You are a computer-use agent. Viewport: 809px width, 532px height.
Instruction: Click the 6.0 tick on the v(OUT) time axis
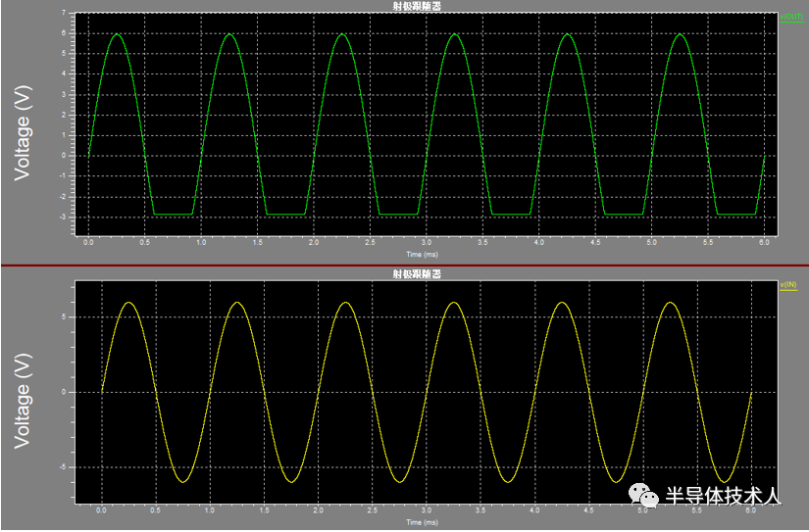[x=764, y=242]
